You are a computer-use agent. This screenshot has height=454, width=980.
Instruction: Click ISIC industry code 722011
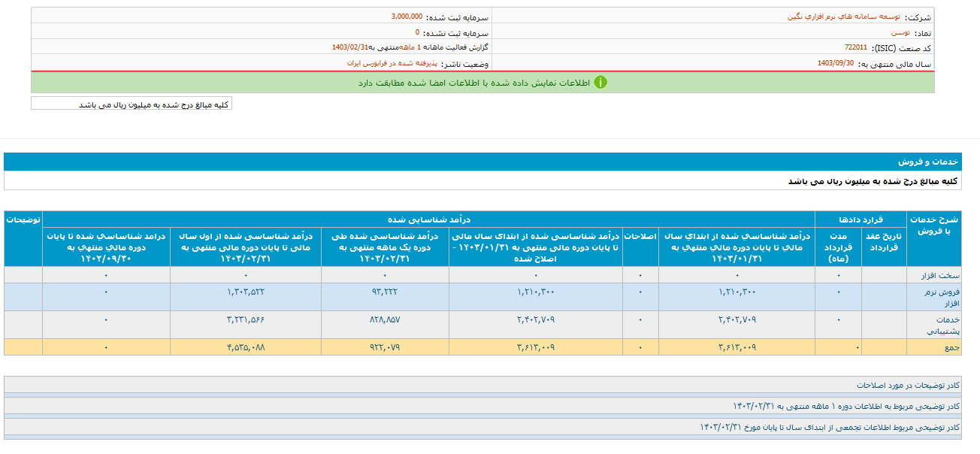coord(855,48)
